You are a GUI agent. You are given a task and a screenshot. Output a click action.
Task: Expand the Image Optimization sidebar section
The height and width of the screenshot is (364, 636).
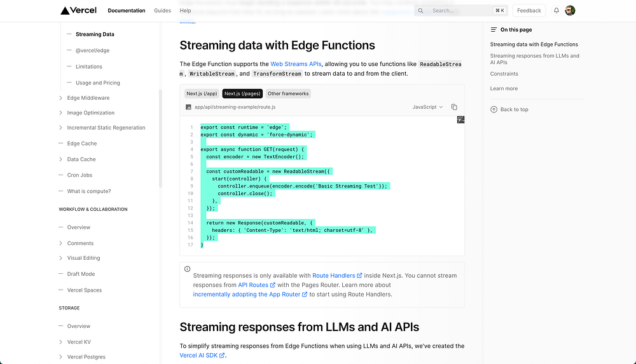click(x=60, y=113)
